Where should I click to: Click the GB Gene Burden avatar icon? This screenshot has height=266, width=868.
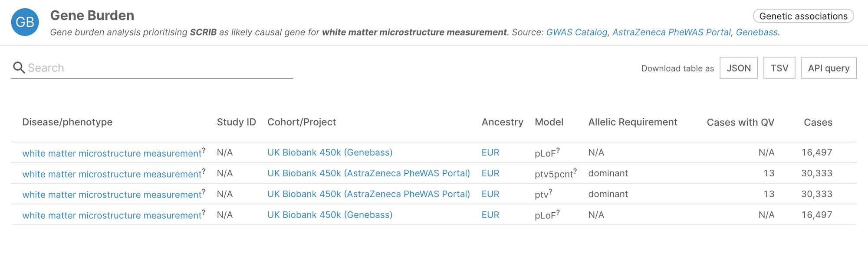[x=25, y=22]
